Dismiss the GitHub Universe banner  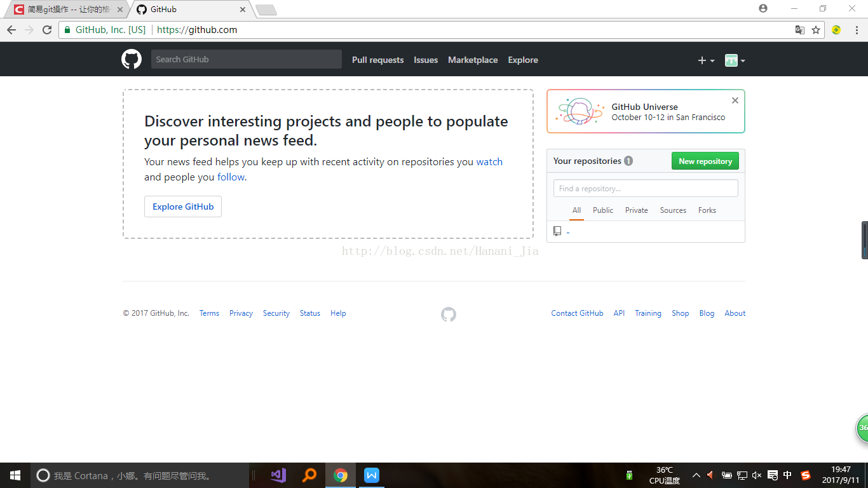(x=735, y=100)
